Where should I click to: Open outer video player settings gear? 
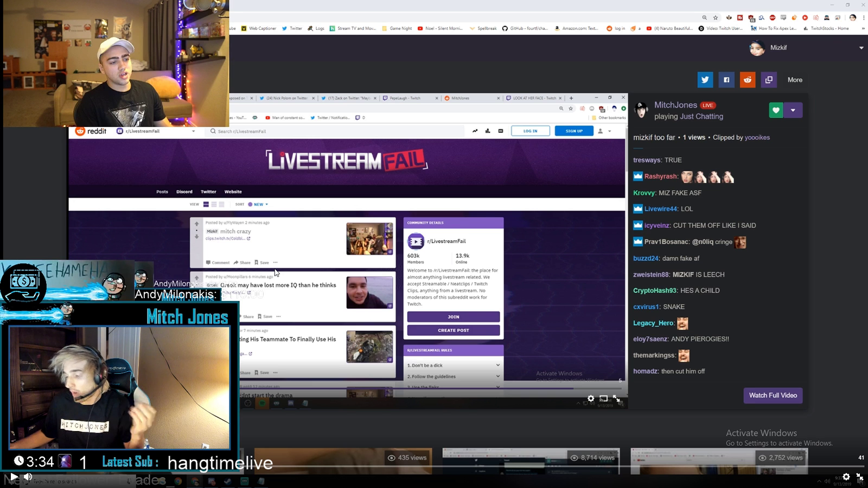[x=846, y=477]
